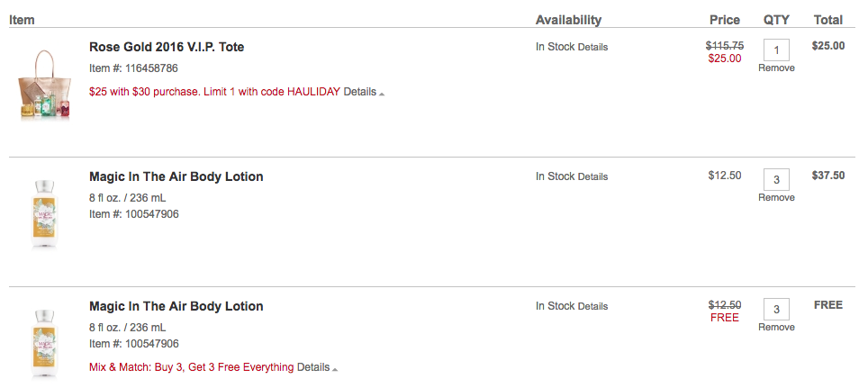View availability Details for the tote

coord(592,47)
